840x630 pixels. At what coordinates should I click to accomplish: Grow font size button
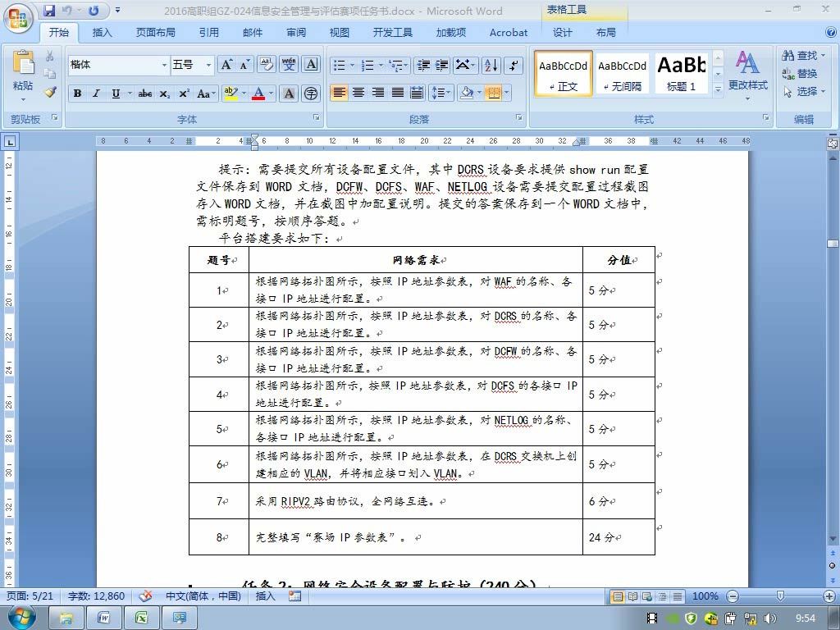(226, 65)
